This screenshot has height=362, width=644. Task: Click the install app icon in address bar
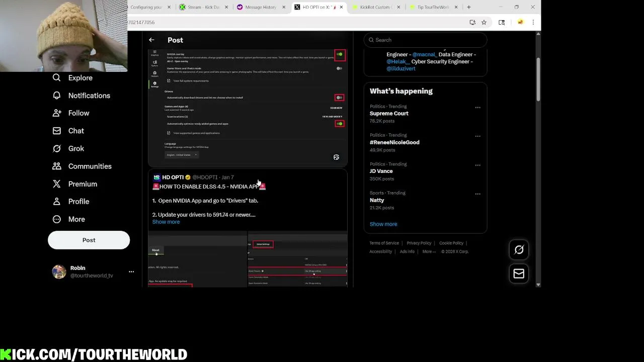point(472,22)
